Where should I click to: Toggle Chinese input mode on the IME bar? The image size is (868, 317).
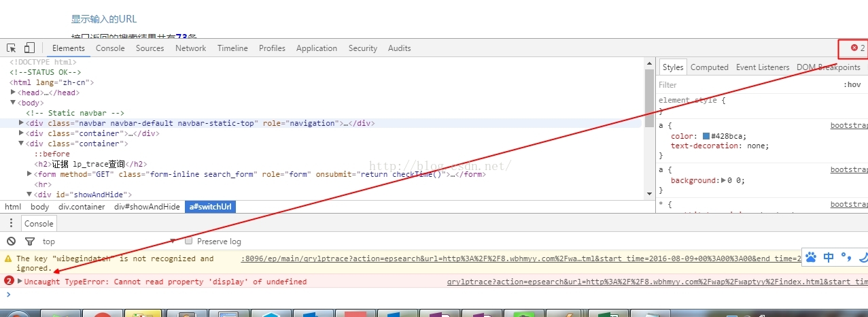(829, 257)
